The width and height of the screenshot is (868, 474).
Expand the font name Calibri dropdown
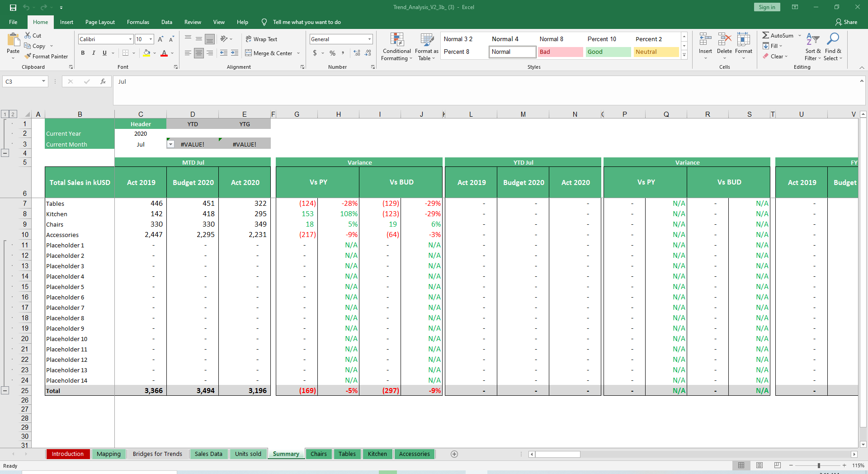tap(130, 39)
